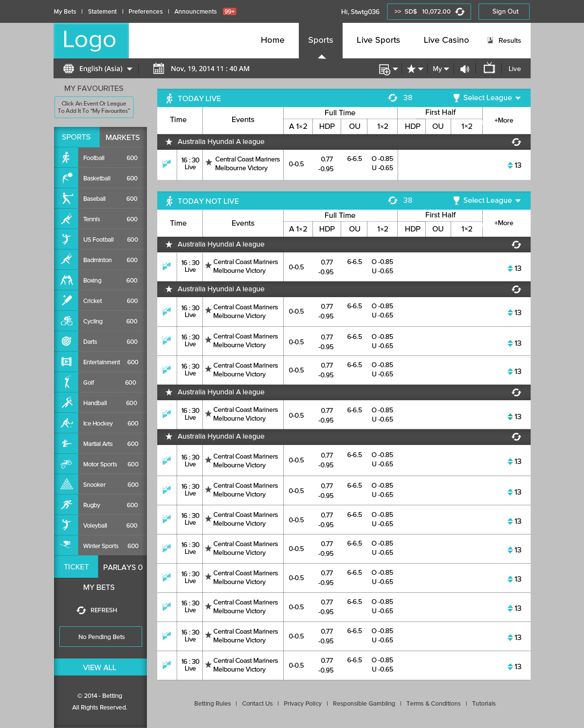Click the Football sport icon
Viewport: 584px width, 728px height.
tap(66, 158)
